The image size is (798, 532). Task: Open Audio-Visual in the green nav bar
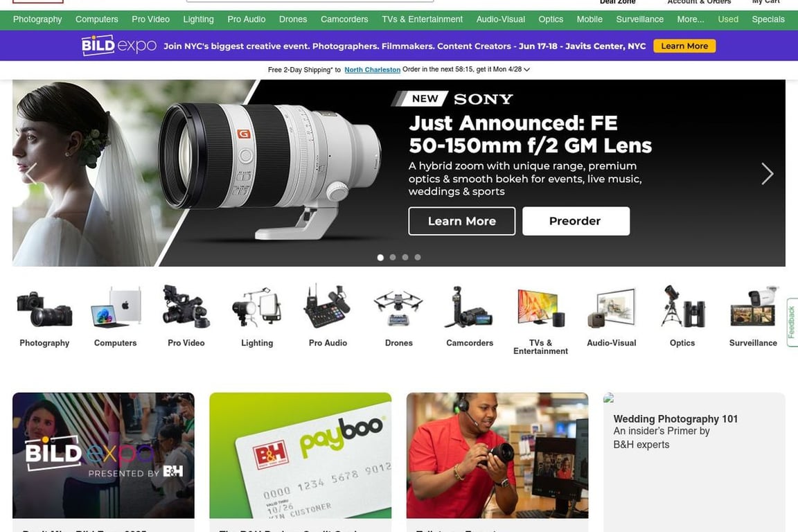point(501,19)
